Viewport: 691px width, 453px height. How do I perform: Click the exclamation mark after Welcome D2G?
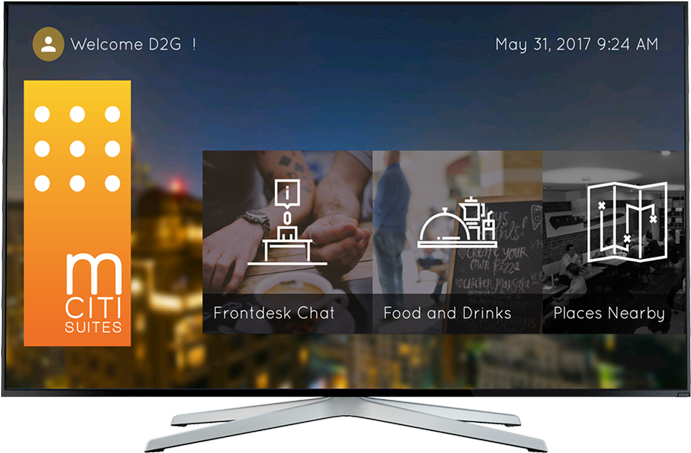pos(194,44)
